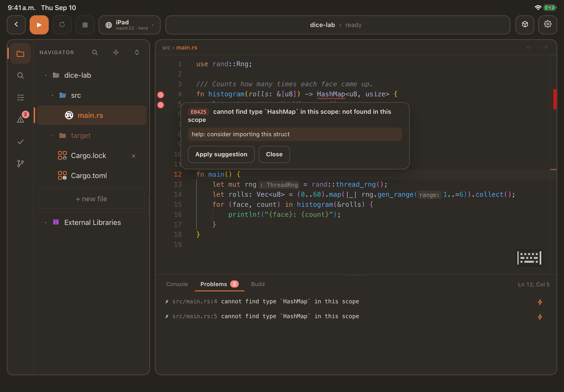564x392 pixels.
Task: Click the help: consider importing this struct hint
Action: click(295, 134)
